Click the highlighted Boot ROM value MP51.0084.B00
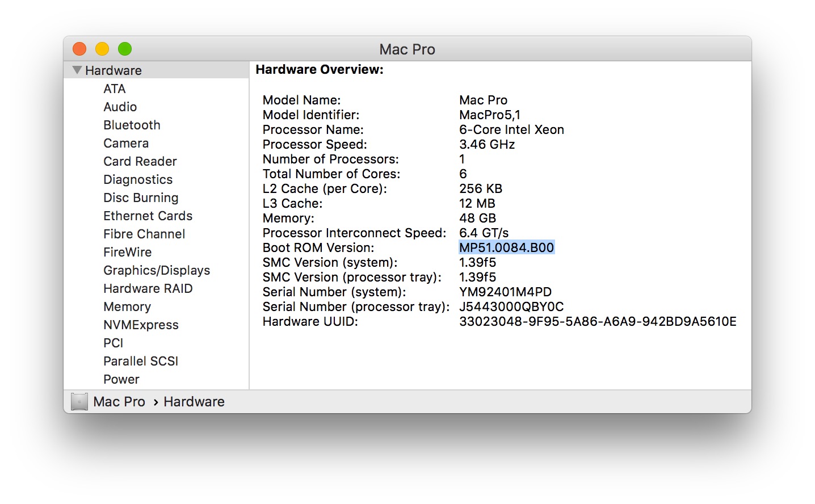Viewport: 815px width, 504px height. click(506, 247)
